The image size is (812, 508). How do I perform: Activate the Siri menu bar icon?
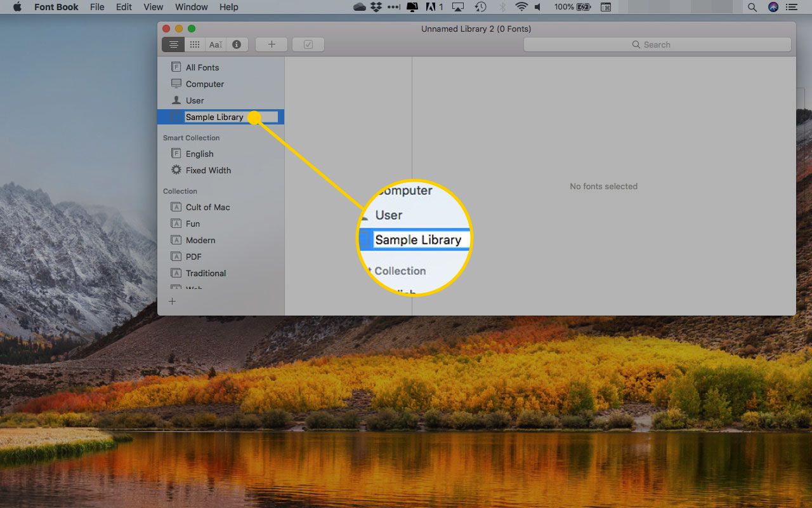click(773, 7)
